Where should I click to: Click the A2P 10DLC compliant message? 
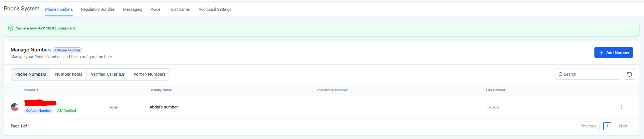click(x=46, y=28)
